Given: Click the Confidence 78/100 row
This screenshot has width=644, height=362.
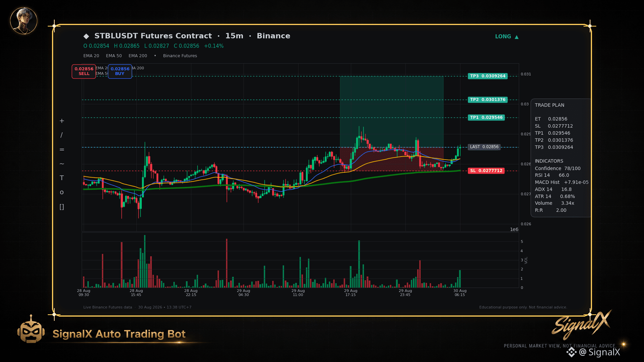Looking at the screenshot, I should pos(558,168).
